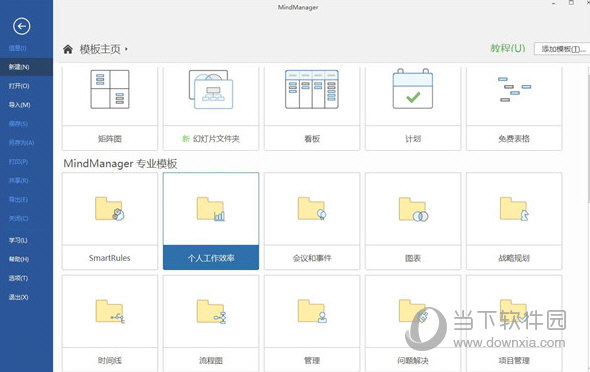The height and width of the screenshot is (372, 590).
Task: Open the 免费表格 template
Action: pyautogui.click(x=514, y=108)
